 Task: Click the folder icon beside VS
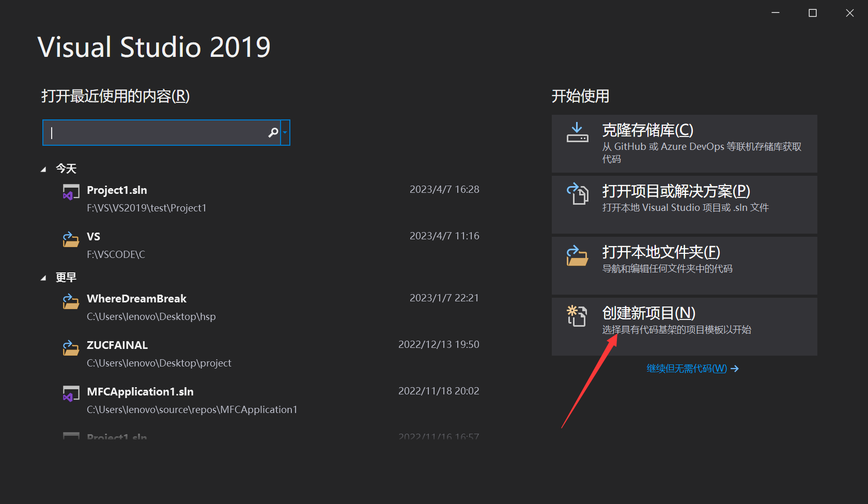click(71, 239)
